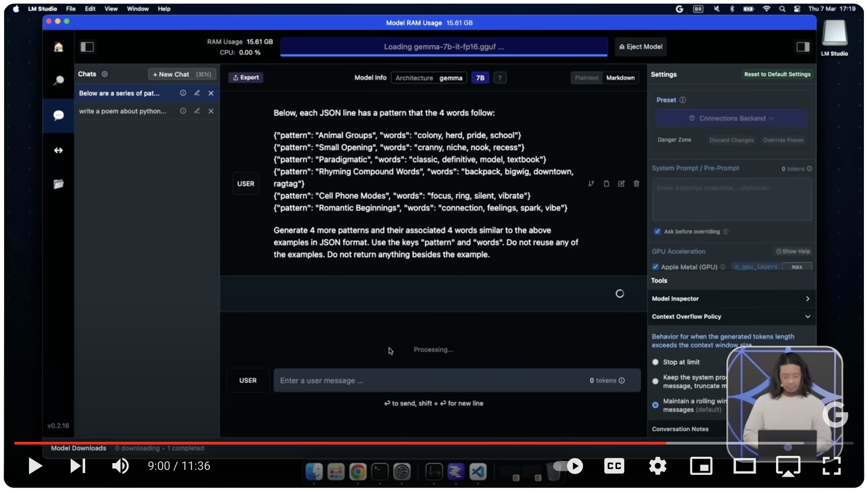Open the Home icon in left sidebar
Image resolution: width=868 pixels, height=493 pixels.
click(58, 47)
